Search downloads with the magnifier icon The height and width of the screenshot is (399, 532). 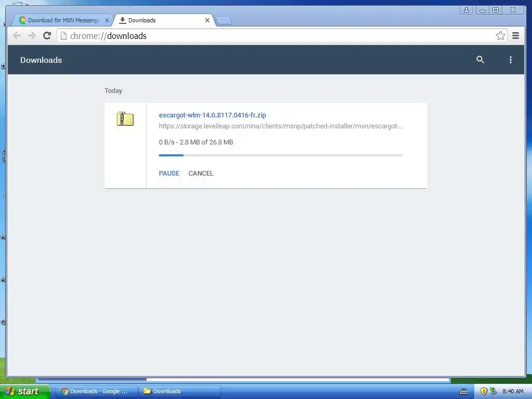[x=480, y=60]
